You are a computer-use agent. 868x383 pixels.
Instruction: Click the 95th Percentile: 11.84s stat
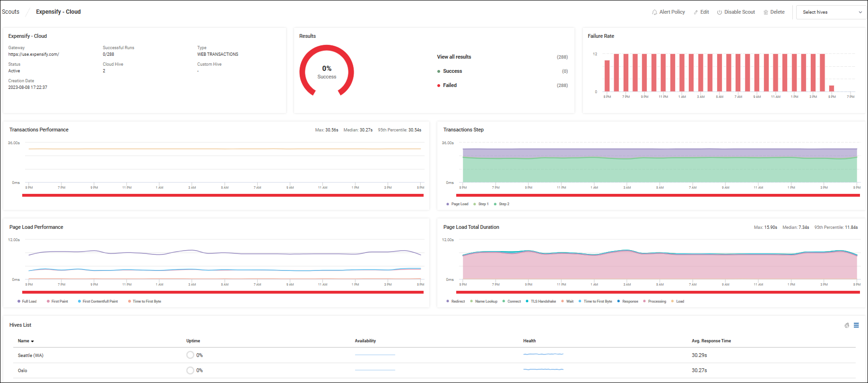836,227
